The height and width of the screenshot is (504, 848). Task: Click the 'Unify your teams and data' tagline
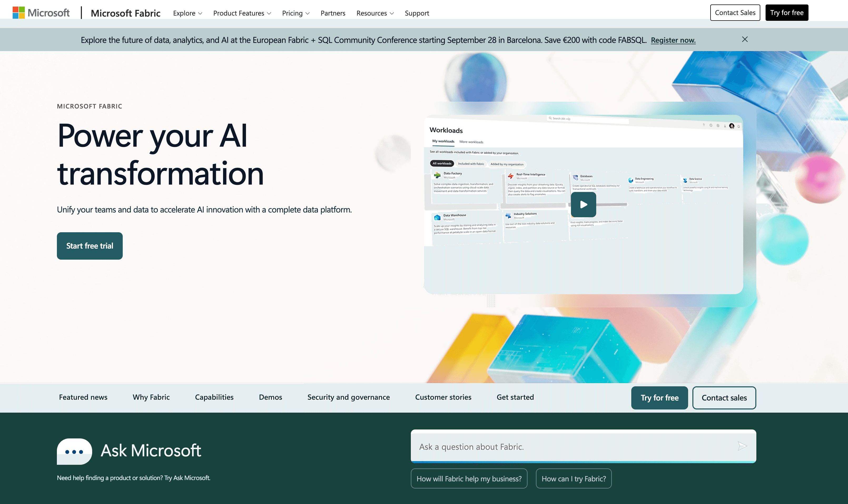(204, 210)
